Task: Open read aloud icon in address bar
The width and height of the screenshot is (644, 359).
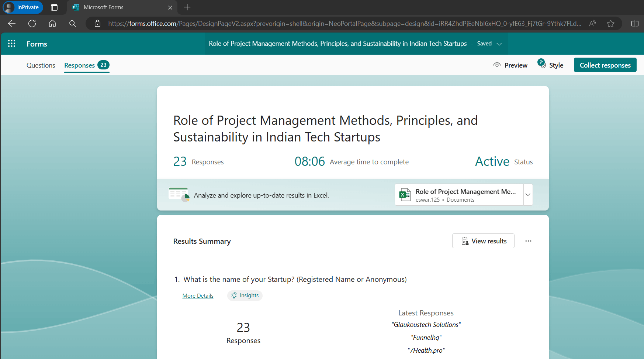Action: (x=592, y=24)
